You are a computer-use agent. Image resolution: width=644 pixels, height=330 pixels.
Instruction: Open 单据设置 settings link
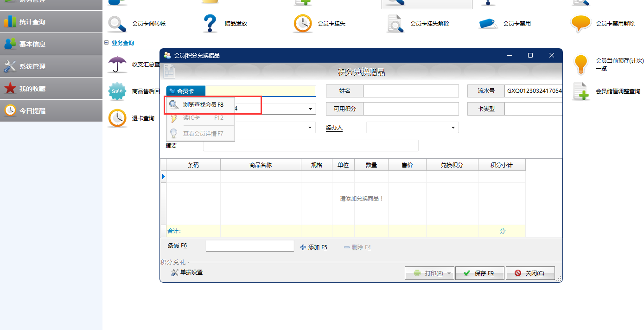click(x=187, y=272)
